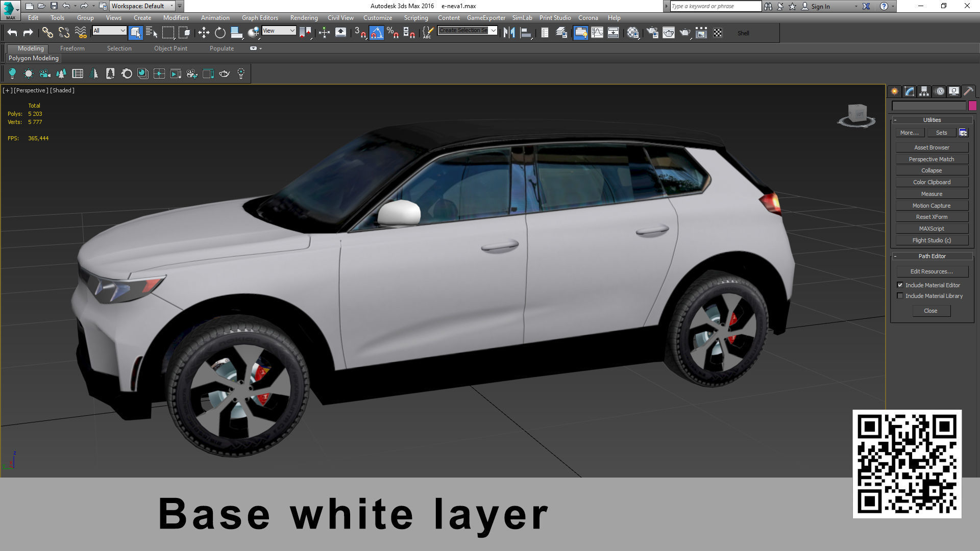Screen dimensions: 980x551
Task: Collapse the Path Editor rollout
Action: pos(932,256)
